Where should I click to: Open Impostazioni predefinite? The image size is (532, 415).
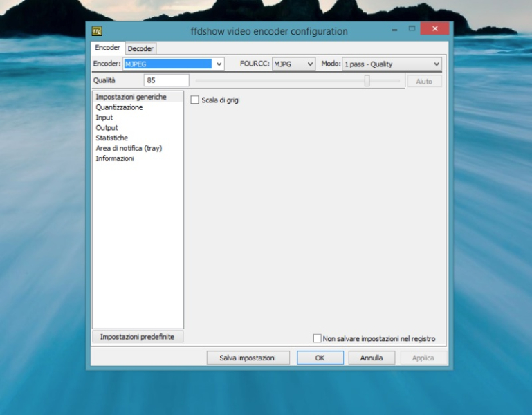[137, 337]
